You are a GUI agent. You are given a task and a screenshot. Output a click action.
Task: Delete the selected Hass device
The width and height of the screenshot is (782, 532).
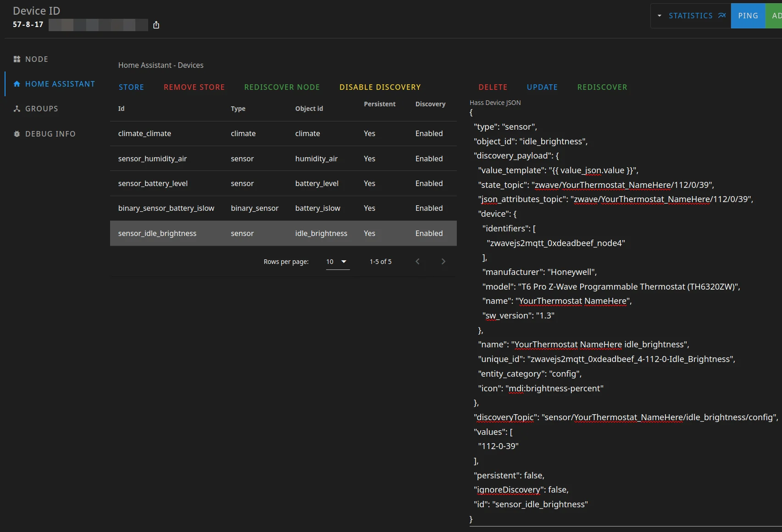[493, 87]
